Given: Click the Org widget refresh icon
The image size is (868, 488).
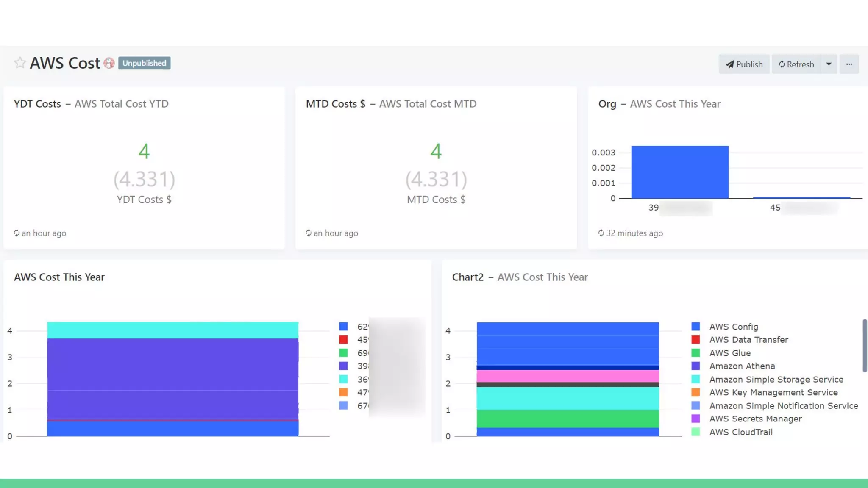Looking at the screenshot, I should (601, 233).
